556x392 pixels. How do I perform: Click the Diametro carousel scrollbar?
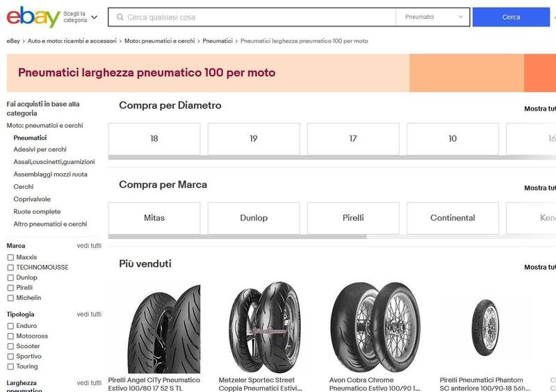(x=332, y=157)
